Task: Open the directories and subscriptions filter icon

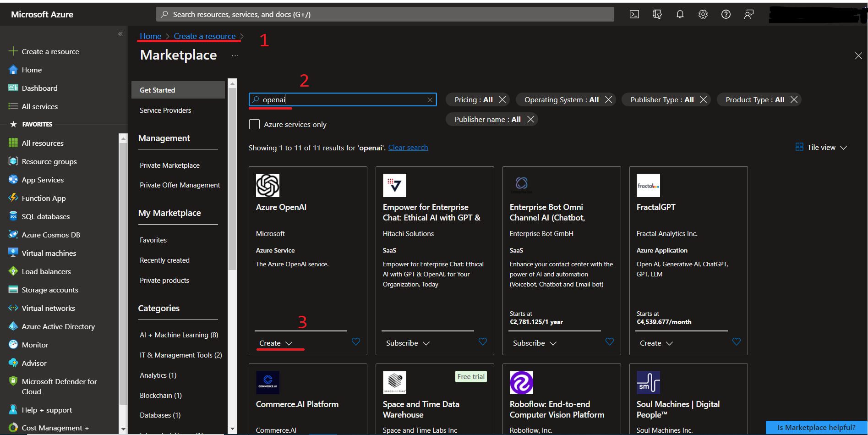Action: coord(657,14)
